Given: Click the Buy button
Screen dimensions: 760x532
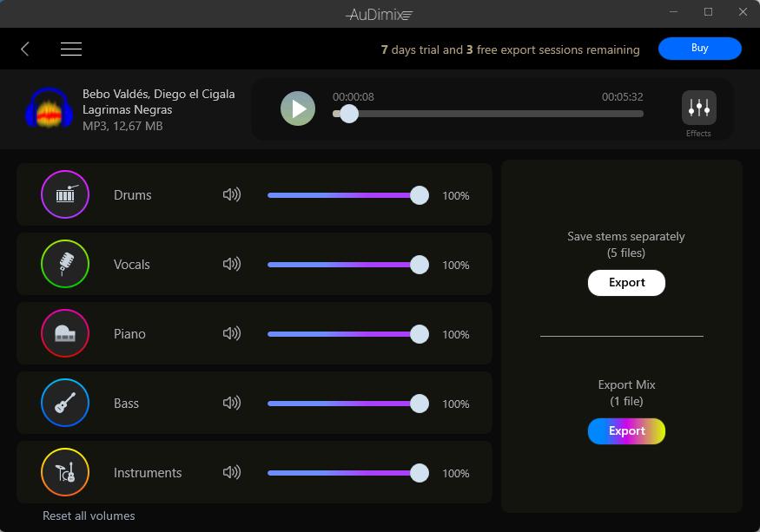Looking at the screenshot, I should [699, 49].
